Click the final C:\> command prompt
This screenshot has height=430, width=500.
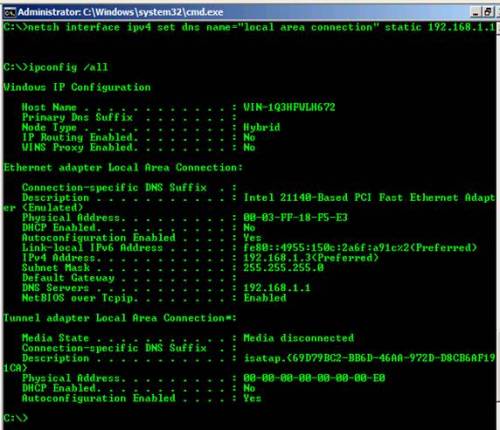click(x=16, y=417)
